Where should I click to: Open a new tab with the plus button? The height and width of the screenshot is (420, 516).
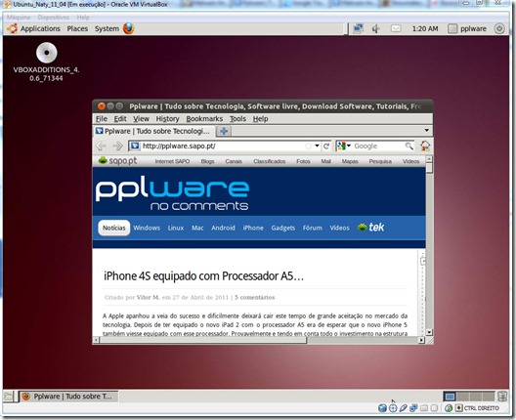pos(224,131)
